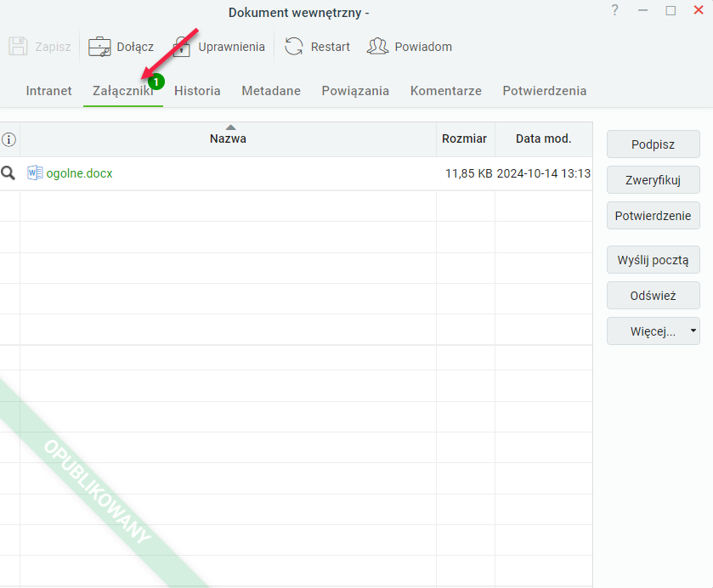Click the Restart circular arrows icon

pos(294,47)
